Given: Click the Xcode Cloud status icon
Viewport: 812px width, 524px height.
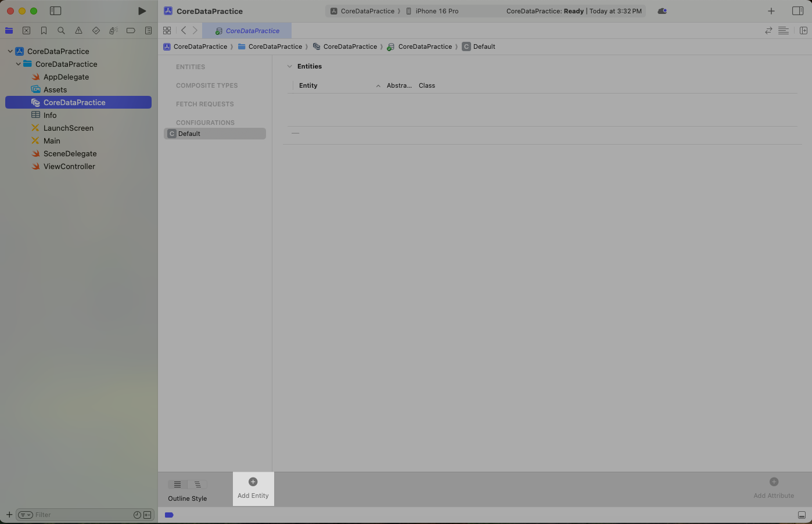Looking at the screenshot, I should [662, 11].
